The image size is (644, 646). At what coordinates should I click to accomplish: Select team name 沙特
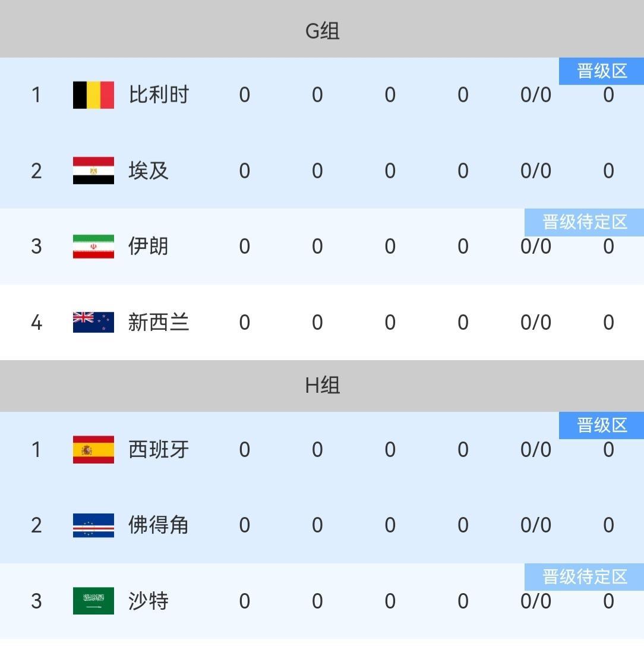[x=149, y=601]
